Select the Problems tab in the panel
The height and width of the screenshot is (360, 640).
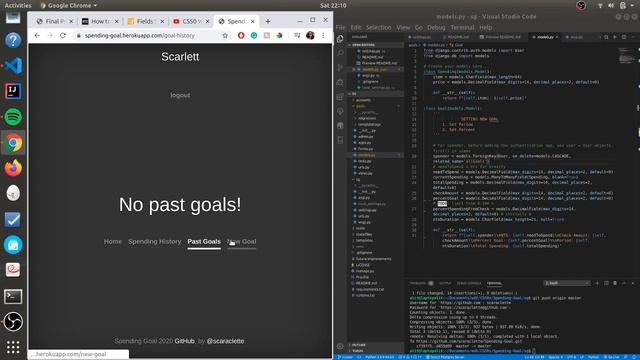pyautogui.click(x=418, y=283)
